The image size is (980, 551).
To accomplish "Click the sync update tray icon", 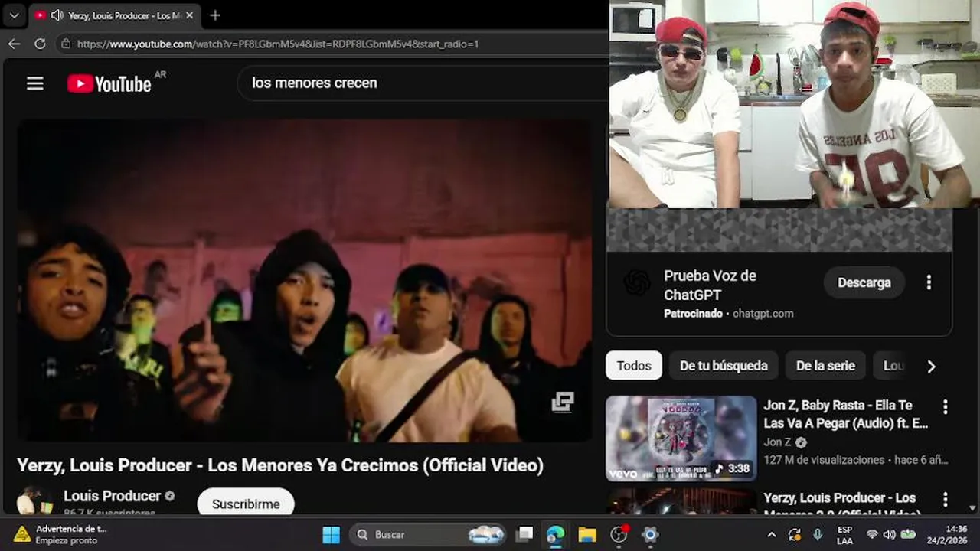I will pos(795,534).
